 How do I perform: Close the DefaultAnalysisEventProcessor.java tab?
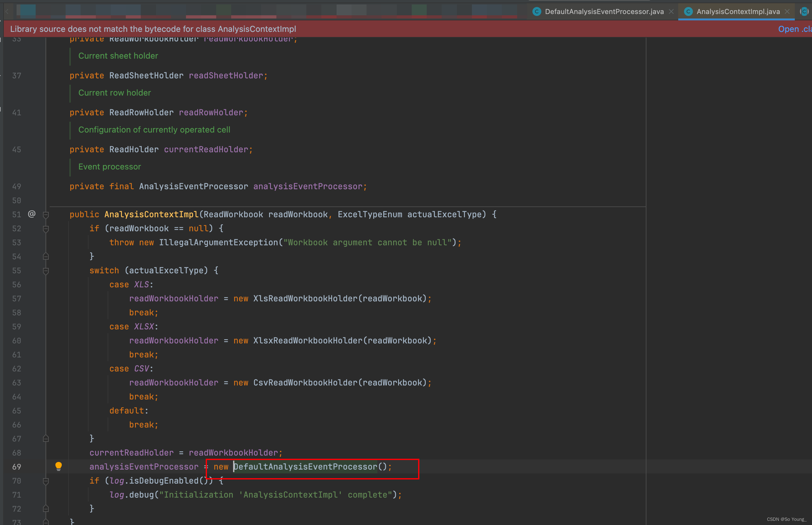(x=671, y=11)
